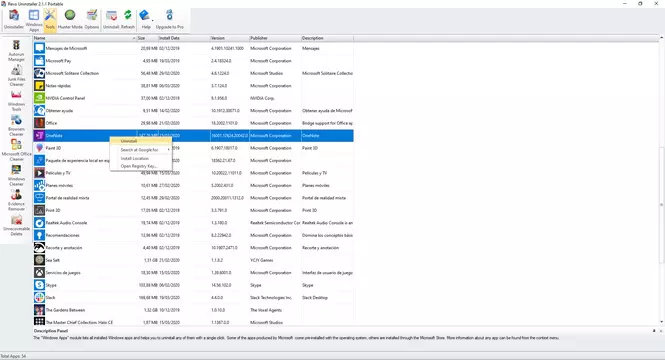
Task: Select the Skype app icon
Action: click(x=39, y=285)
